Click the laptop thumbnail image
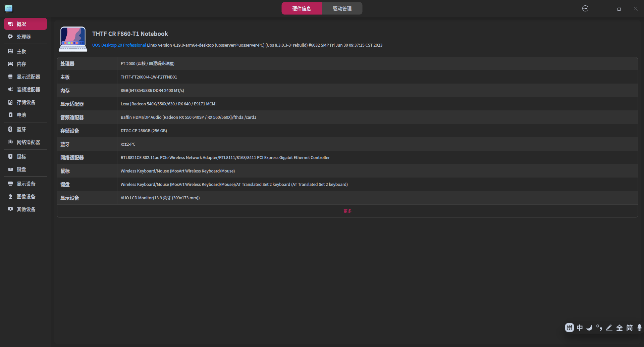This screenshot has height=347, width=644. [x=73, y=39]
